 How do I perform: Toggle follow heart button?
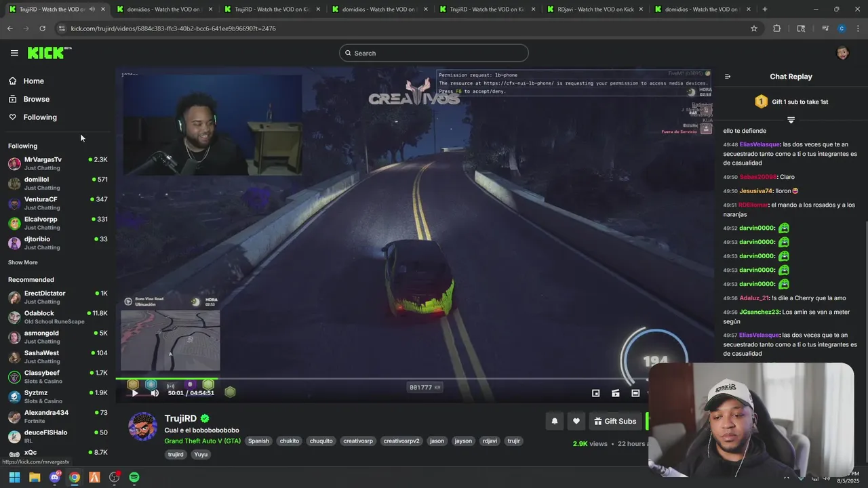[x=576, y=421]
